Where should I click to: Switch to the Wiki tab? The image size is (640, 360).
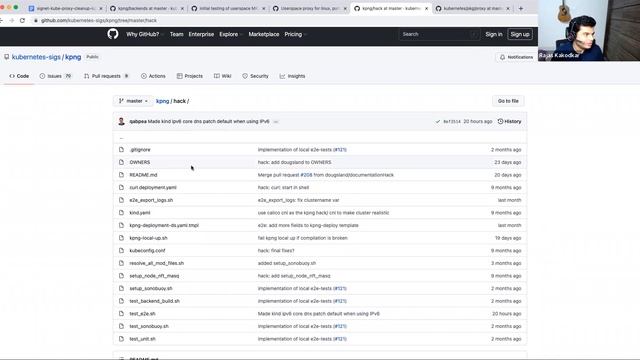pyautogui.click(x=222, y=76)
